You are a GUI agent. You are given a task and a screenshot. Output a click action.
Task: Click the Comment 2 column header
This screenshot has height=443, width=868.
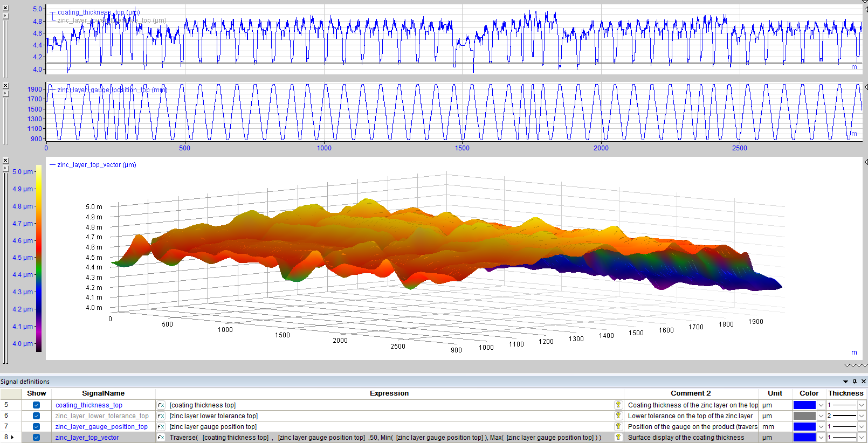[x=691, y=393]
